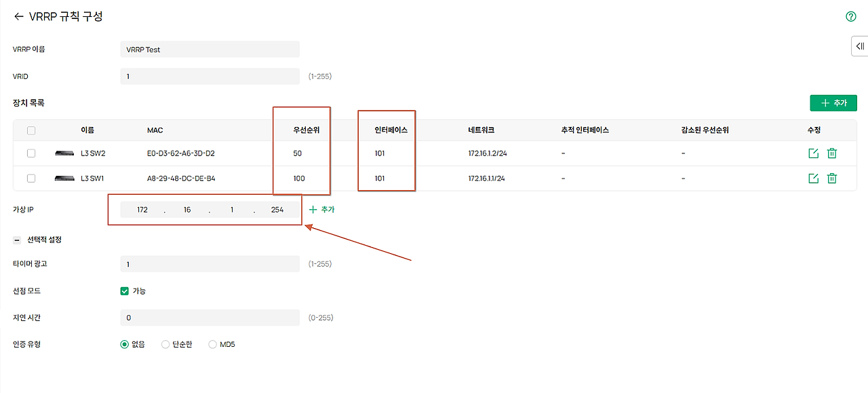The image size is (868, 393).
Task: Delete the L3 SW2 device entry
Action: click(832, 153)
